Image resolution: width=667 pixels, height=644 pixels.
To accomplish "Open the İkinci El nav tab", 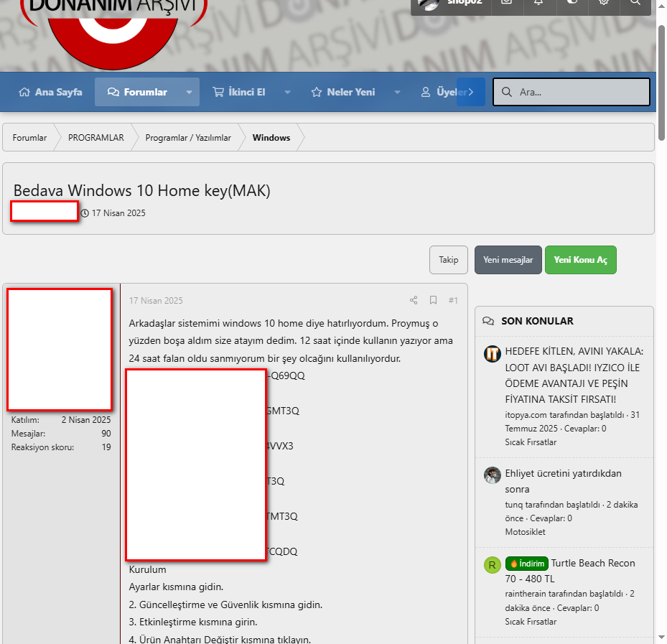I will click(x=238, y=92).
